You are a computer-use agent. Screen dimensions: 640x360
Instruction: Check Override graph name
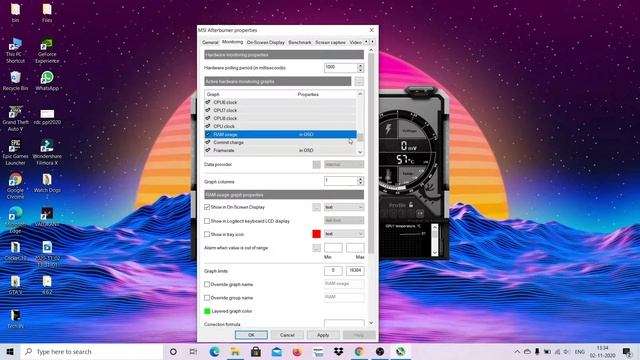207,284
